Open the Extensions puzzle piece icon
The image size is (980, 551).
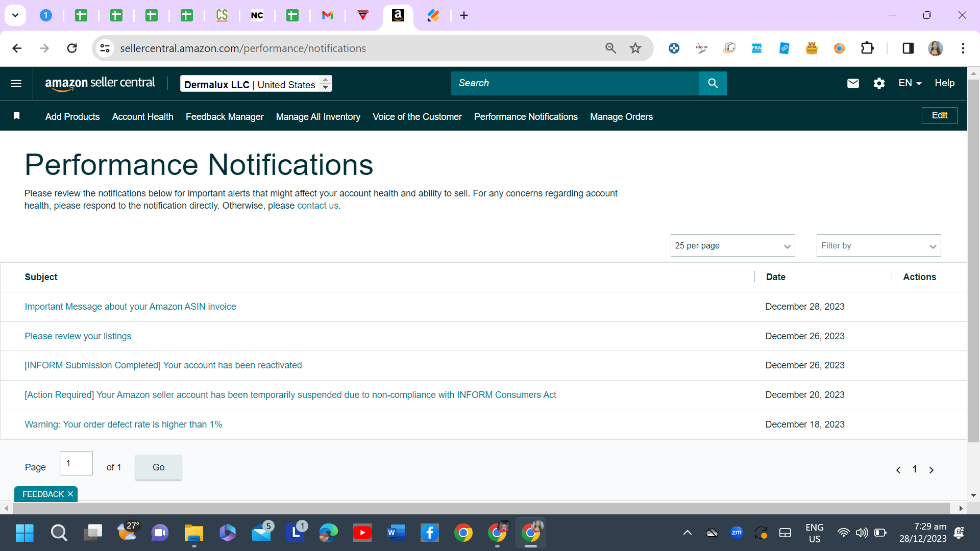[867, 48]
